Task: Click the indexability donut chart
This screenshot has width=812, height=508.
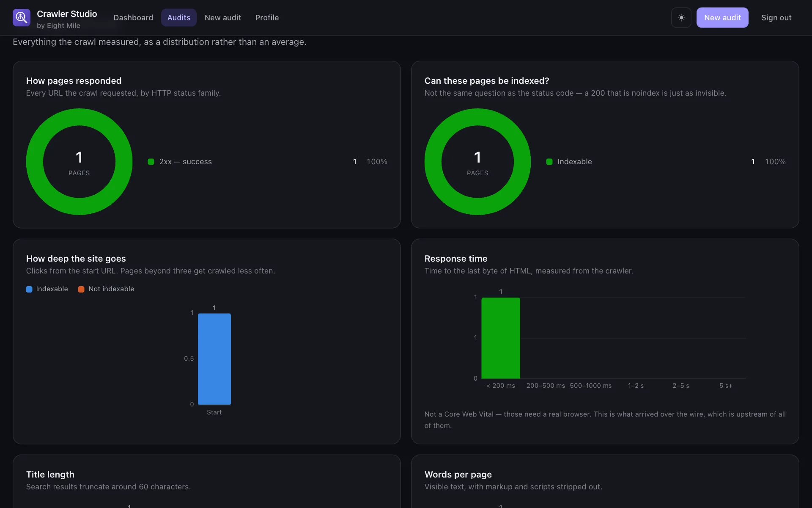Action: coord(477,162)
